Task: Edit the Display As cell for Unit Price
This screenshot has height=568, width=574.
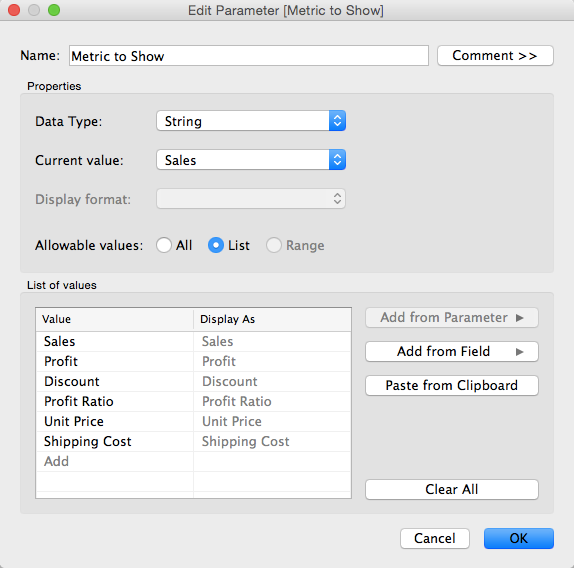Action: click(272, 422)
